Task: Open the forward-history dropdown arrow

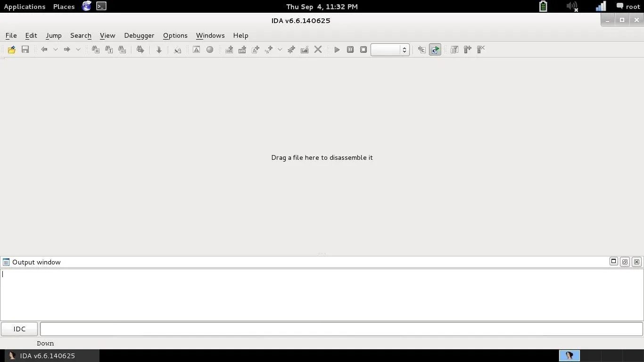Action: pyautogui.click(x=78, y=49)
